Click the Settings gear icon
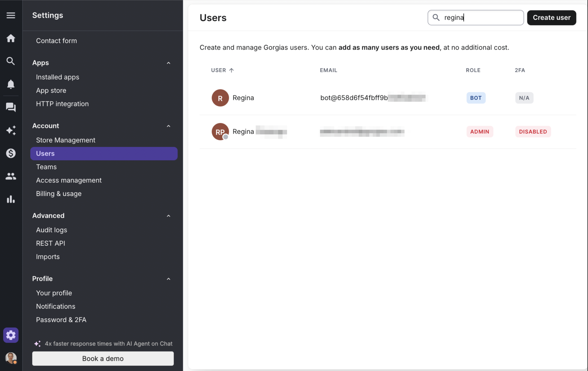Screen dimensions: 588x371 pyautogui.click(x=11, y=335)
